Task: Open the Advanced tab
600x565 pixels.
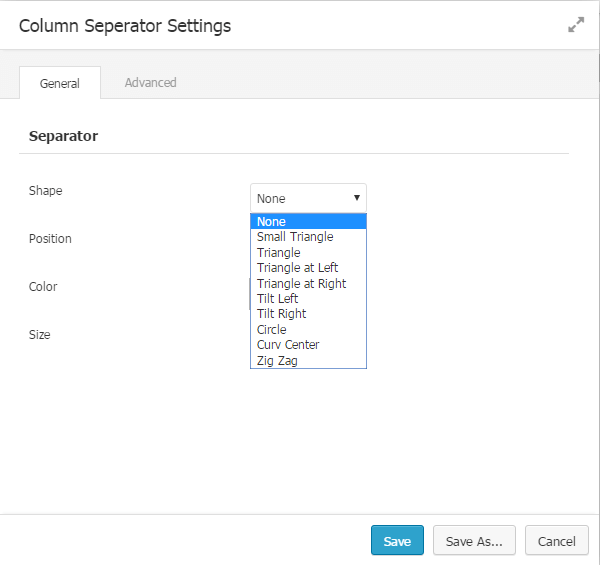Action: coord(150,83)
